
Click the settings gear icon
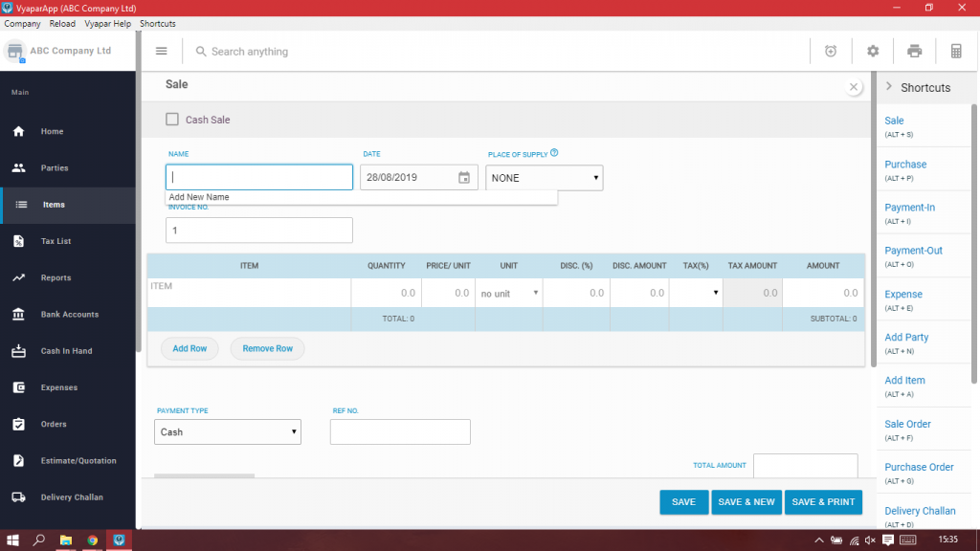pos(872,51)
